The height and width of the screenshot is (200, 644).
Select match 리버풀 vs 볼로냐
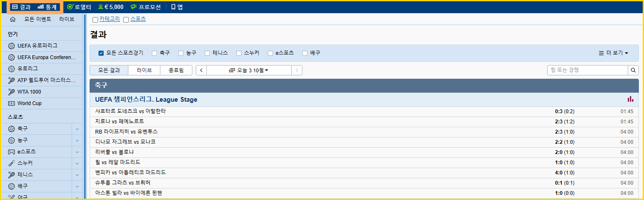click(364, 152)
